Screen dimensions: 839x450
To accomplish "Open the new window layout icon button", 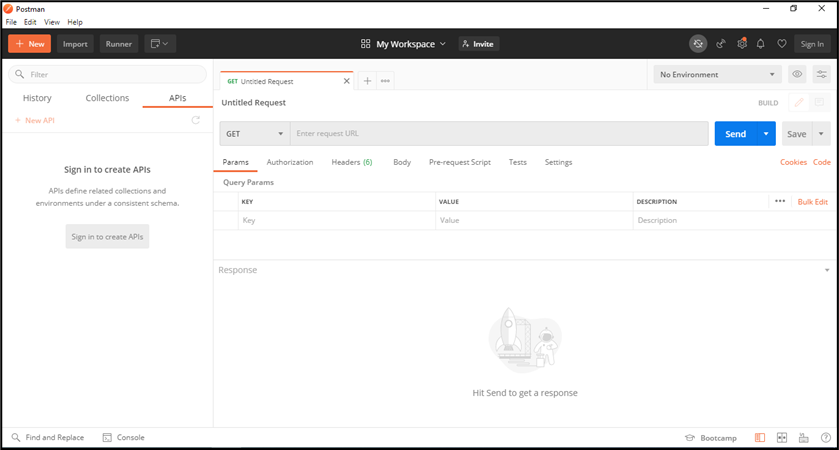I will 160,44.
